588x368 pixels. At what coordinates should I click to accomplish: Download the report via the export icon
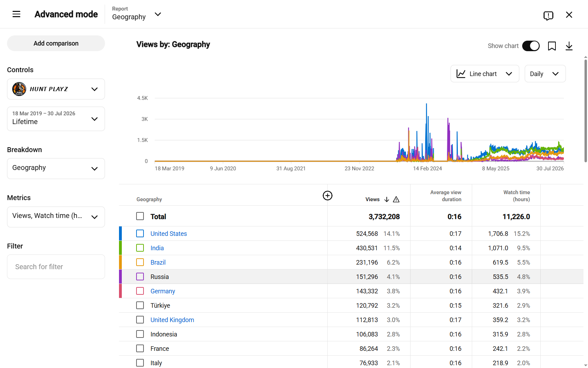(x=569, y=46)
